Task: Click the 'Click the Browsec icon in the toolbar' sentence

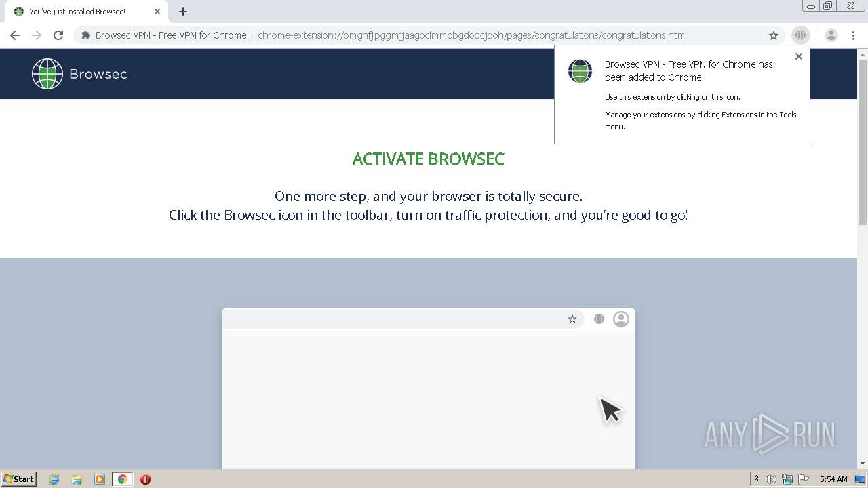Action: tap(429, 215)
